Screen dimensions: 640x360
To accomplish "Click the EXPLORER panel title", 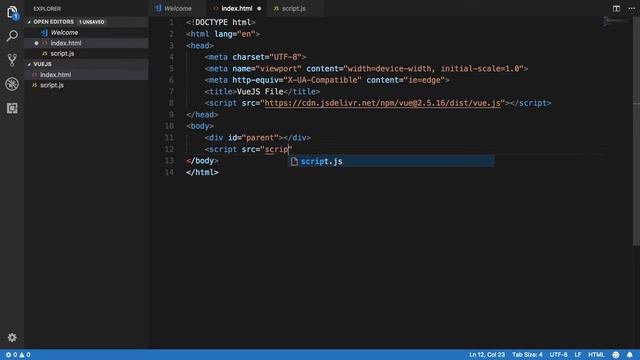I will click(x=47, y=9).
